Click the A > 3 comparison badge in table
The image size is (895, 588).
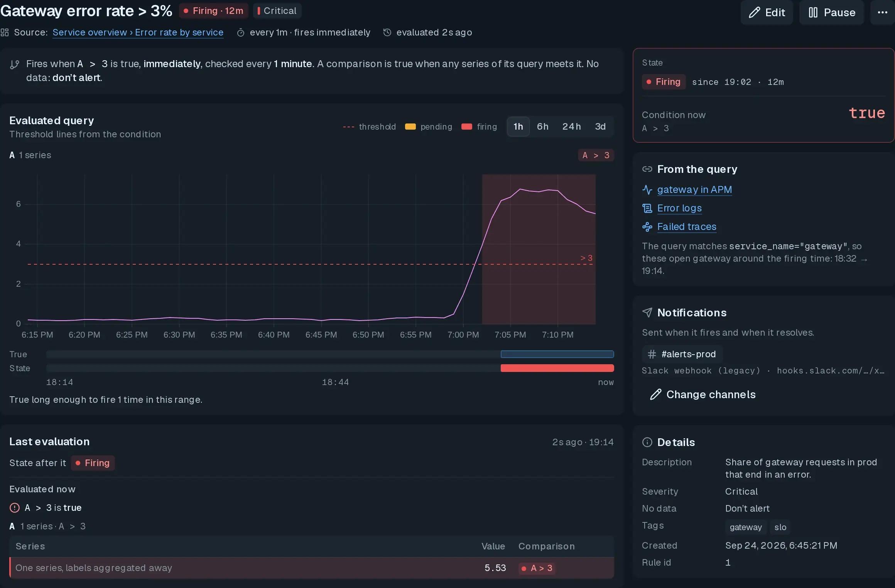[x=537, y=568]
